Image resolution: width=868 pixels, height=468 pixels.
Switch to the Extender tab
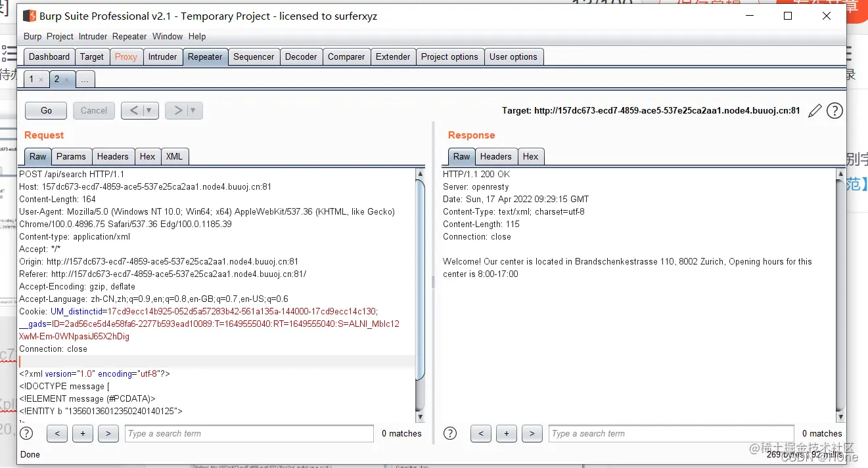click(x=393, y=56)
